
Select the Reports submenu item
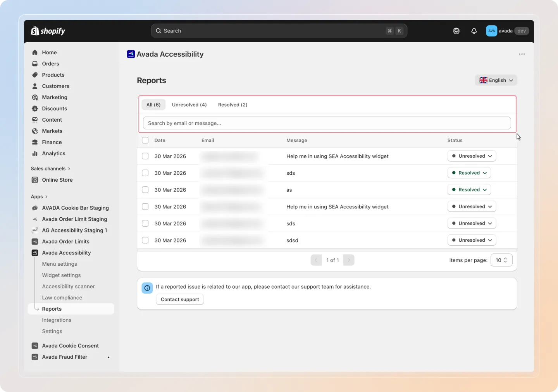pyautogui.click(x=71, y=309)
